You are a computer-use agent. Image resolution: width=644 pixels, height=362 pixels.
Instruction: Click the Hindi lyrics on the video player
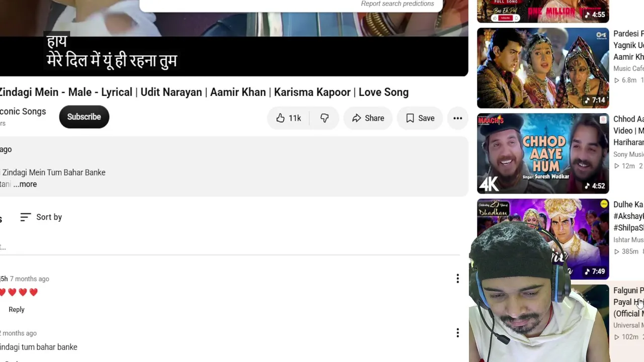click(111, 52)
